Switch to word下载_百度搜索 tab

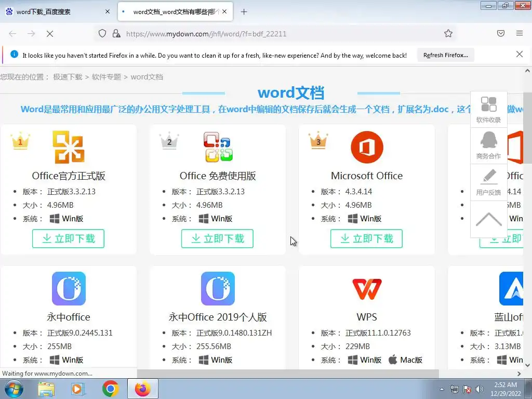(58, 12)
